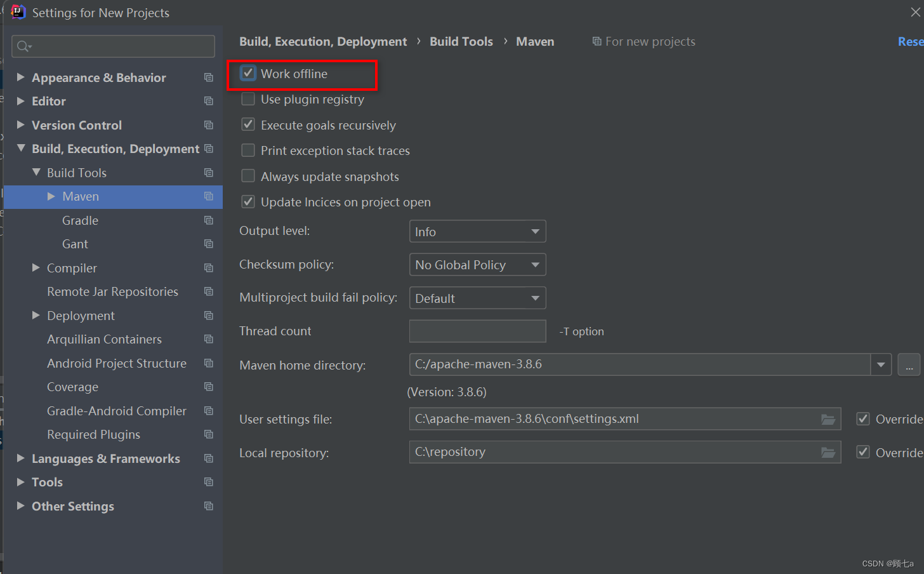Click the IntelliJ IDEA logo in title bar
The width and height of the screenshot is (924, 574).
(x=18, y=12)
